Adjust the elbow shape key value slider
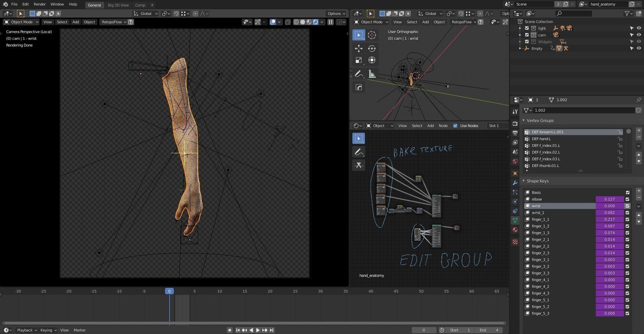Viewport: 644px width, 334px height. (609, 199)
